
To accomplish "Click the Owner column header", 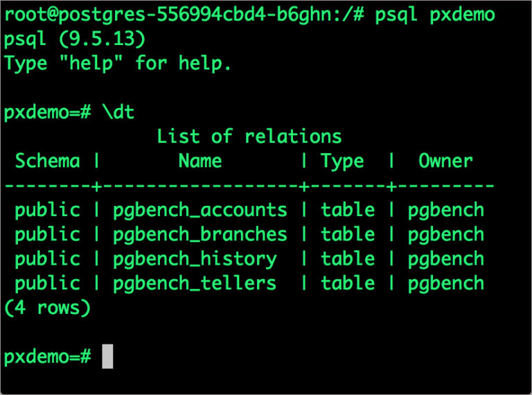I will [x=445, y=161].
